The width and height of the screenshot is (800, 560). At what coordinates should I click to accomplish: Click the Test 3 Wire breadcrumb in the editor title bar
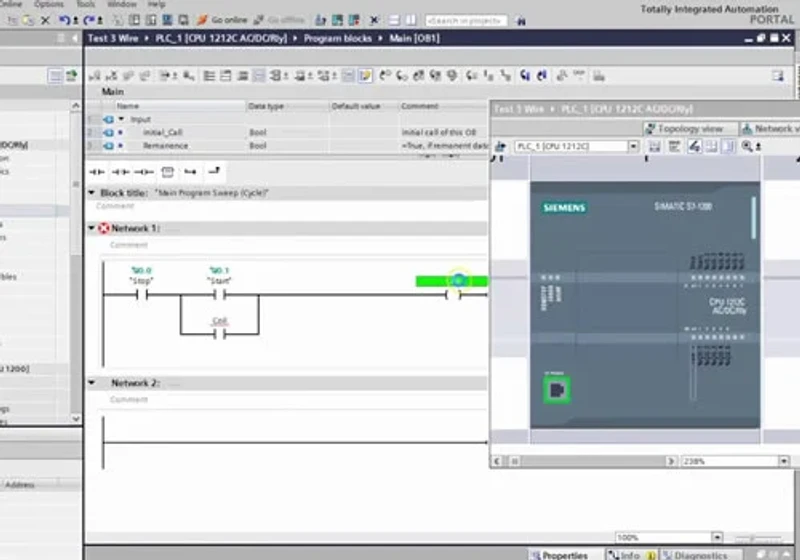[x=113, y=38]
